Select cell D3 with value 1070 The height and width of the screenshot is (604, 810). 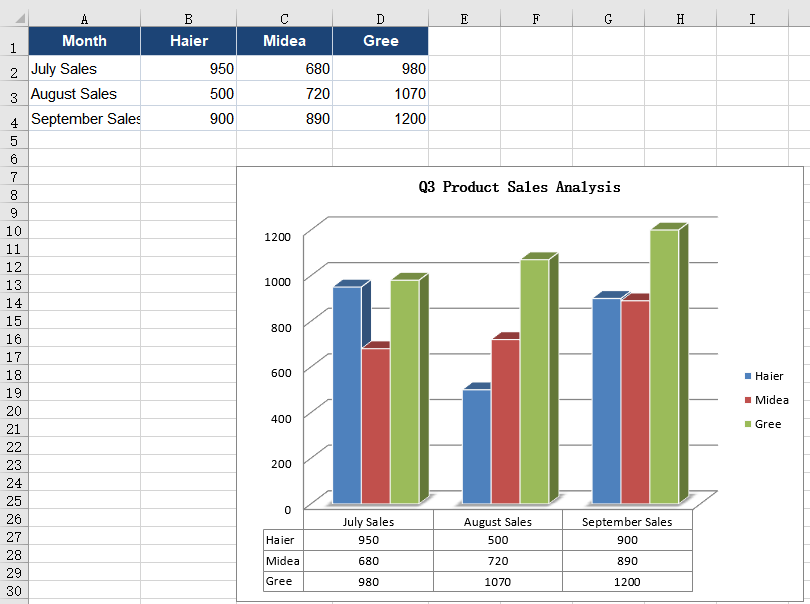tap(380, 94)
